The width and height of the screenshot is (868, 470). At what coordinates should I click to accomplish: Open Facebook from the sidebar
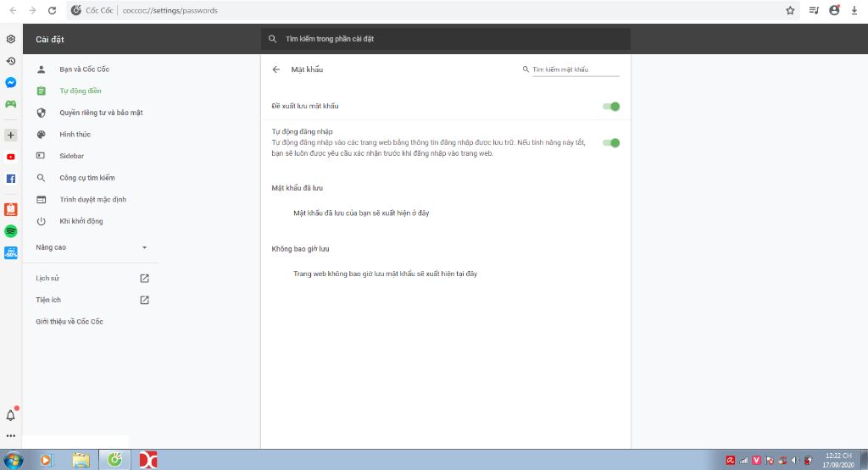pyautogui.click(x=10, y=179)
